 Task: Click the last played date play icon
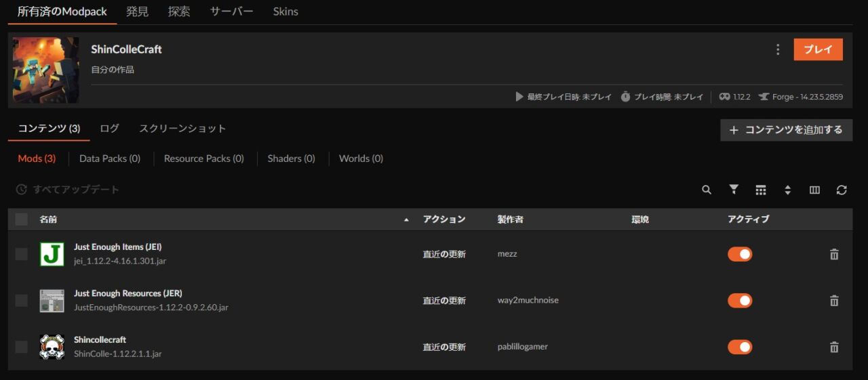tap(519, 97)
